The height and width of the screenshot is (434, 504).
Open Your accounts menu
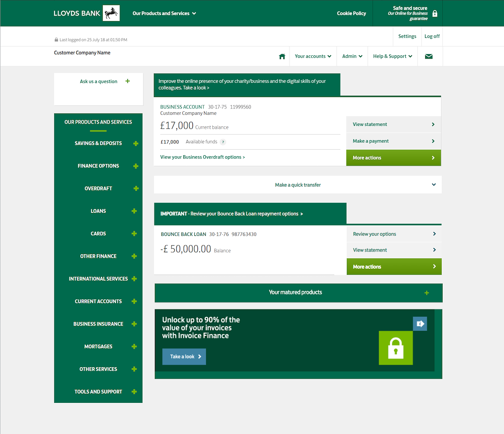click(x=313, y=56)
